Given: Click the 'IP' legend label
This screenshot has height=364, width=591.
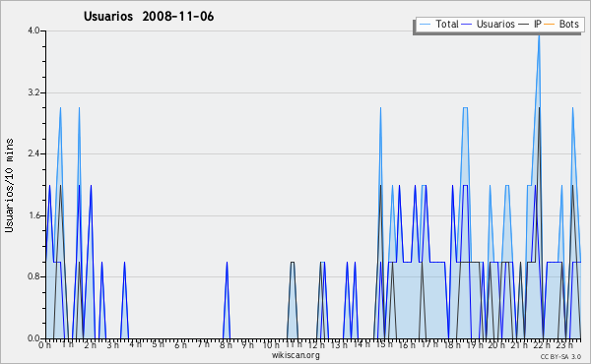Looking at the screenshot, I should [x=538, y=24].
